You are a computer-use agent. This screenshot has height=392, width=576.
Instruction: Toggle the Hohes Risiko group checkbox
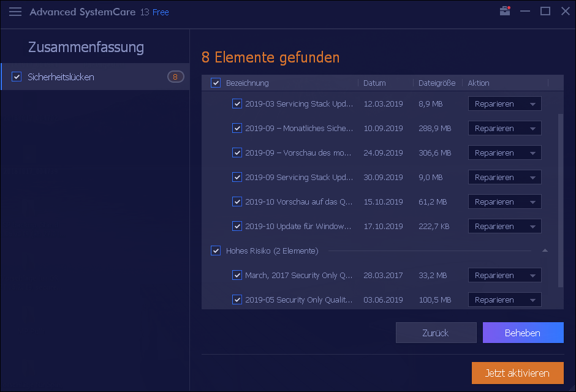point(216,251)
